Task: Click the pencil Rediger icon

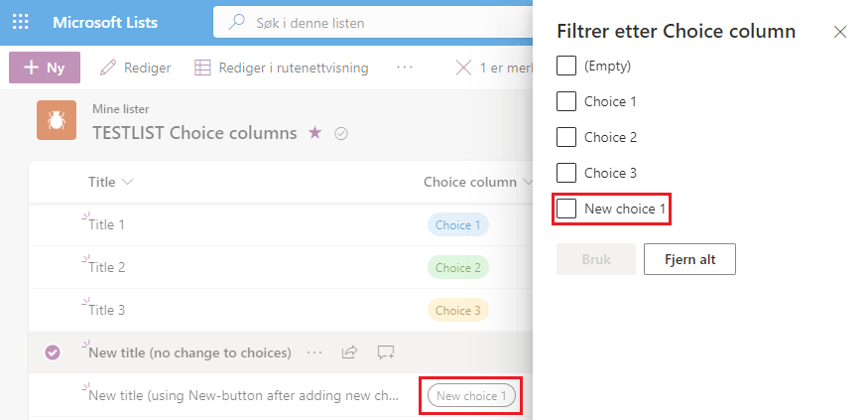Action: pos(108,68)
